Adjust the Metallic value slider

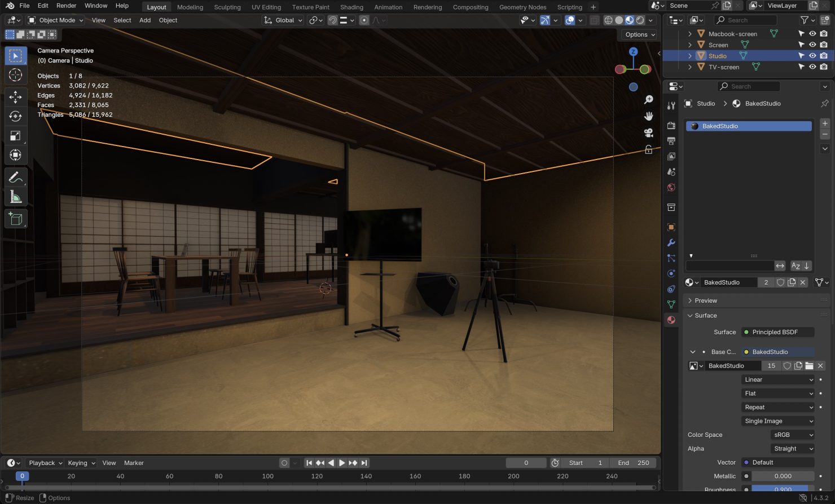click(783, 476)
